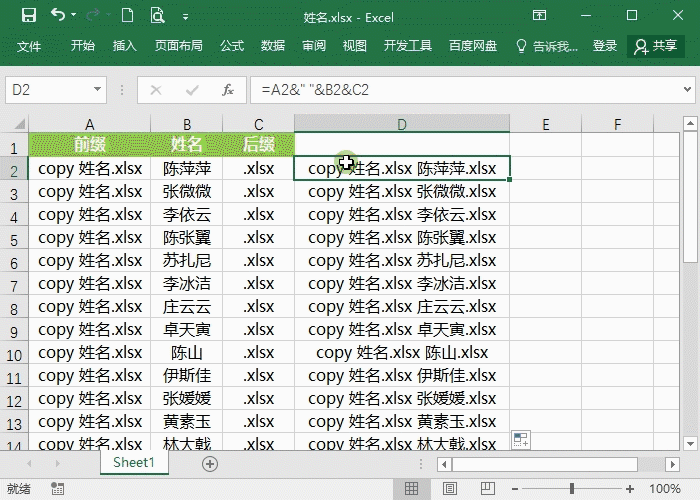Viewport: 700px width, 500px height.
Task: Click the 登录 sign-in link
Action: (x=605, y=46)
